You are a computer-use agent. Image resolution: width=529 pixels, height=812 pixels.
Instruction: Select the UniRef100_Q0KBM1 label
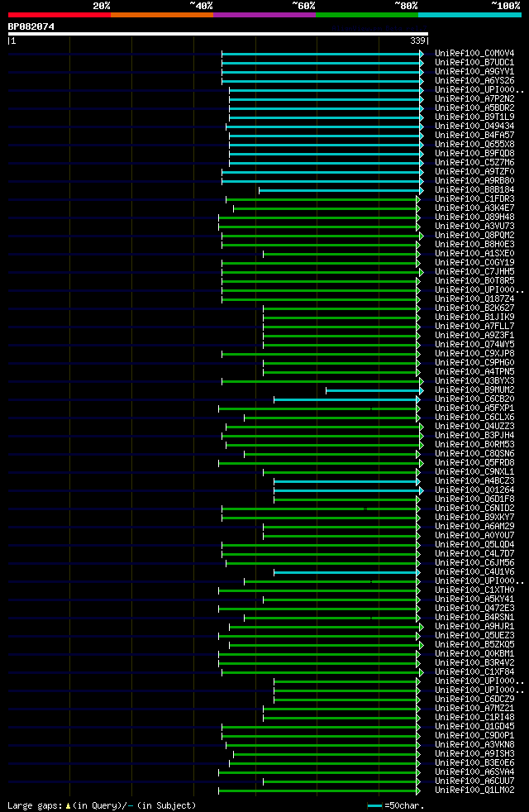tap(474, 654)
